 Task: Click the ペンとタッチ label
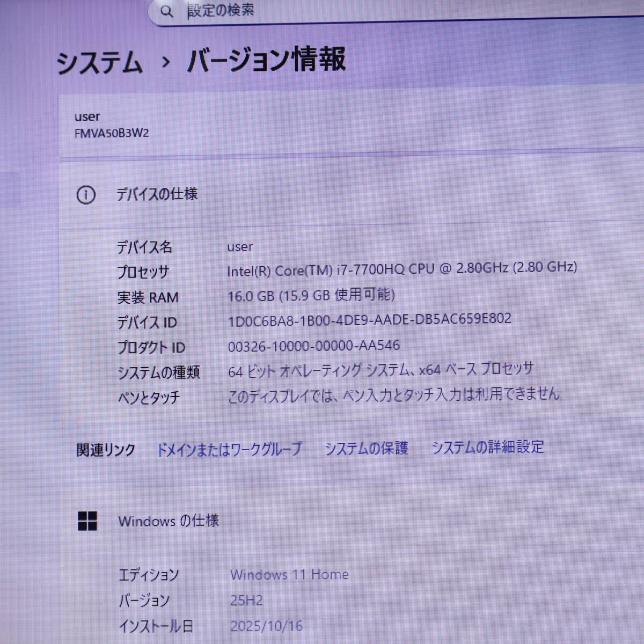149,398
